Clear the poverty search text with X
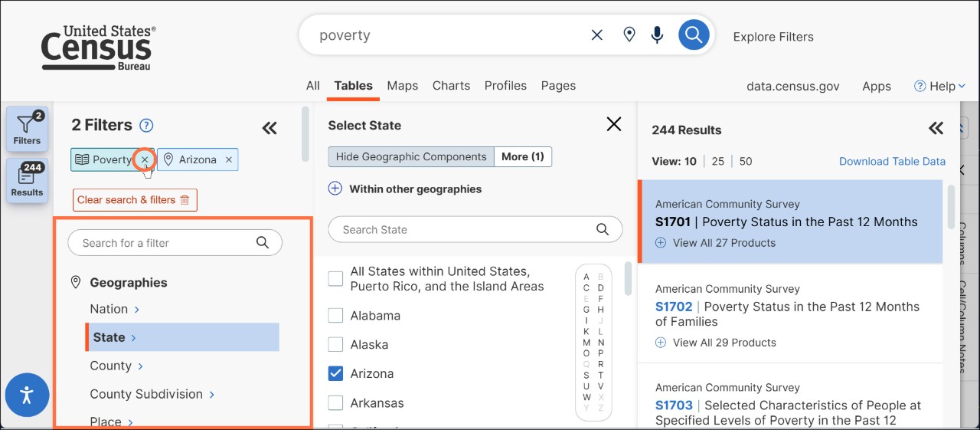 pos(597,35)
